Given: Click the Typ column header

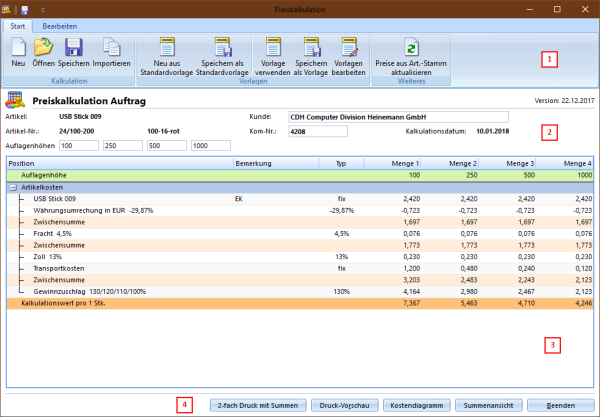Looking at the screenshot, I should point(341,163).
